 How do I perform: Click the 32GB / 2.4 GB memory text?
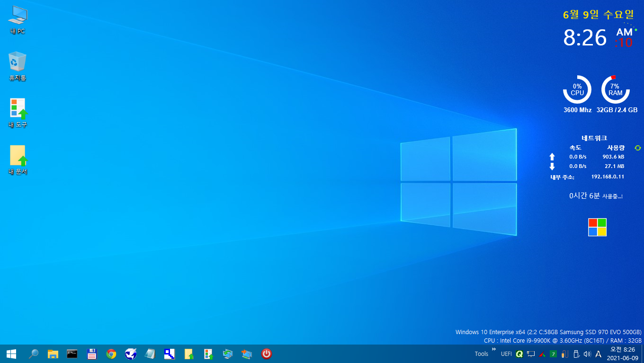coord(617,110)
